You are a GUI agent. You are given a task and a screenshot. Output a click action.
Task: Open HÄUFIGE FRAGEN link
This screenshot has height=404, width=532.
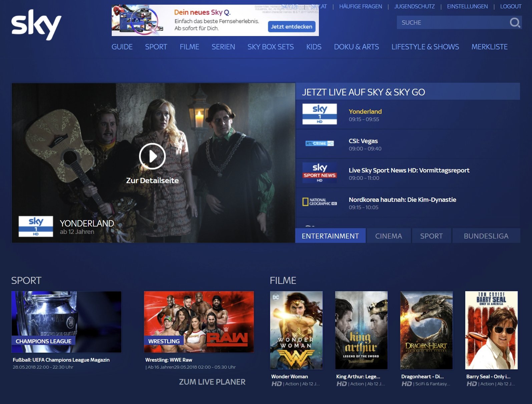(x=361, y=6)
